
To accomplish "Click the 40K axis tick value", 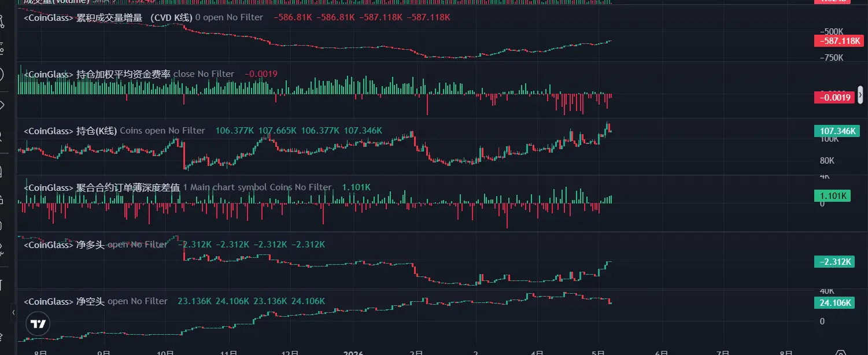I will click(827, 291).
